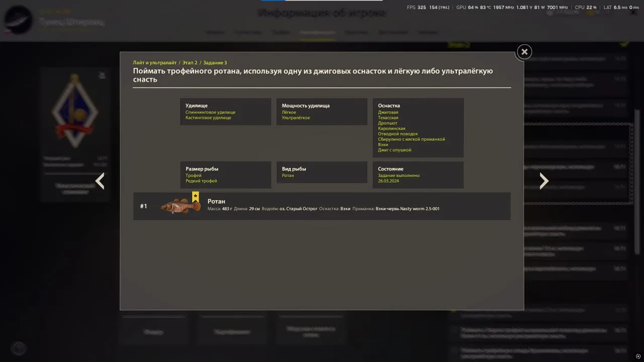Click the green checkmark beside the stage heading
Image resolution: width=644 pixels, height=362 pixels.
pos(624,44)
